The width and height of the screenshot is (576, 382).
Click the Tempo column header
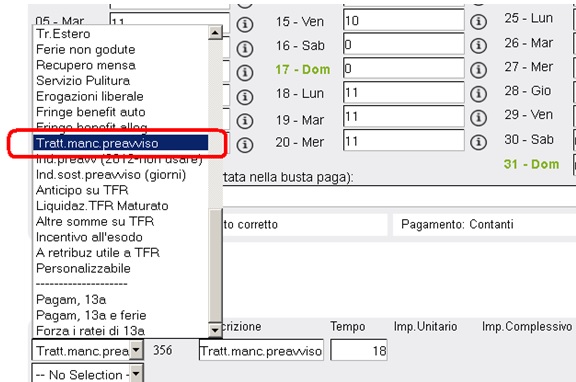coord(348,326)
